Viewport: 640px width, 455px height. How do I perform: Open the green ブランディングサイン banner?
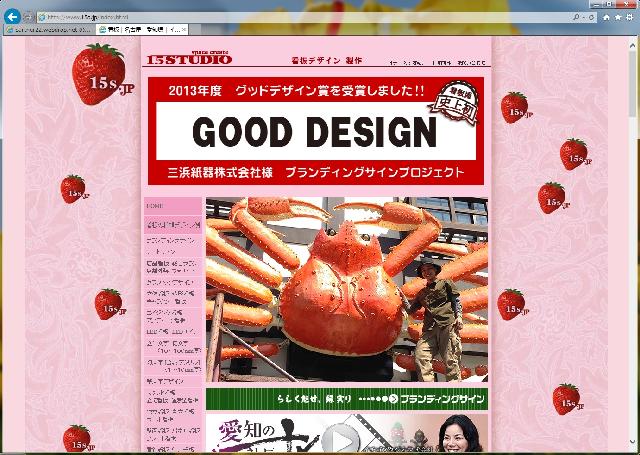[347, 399]
